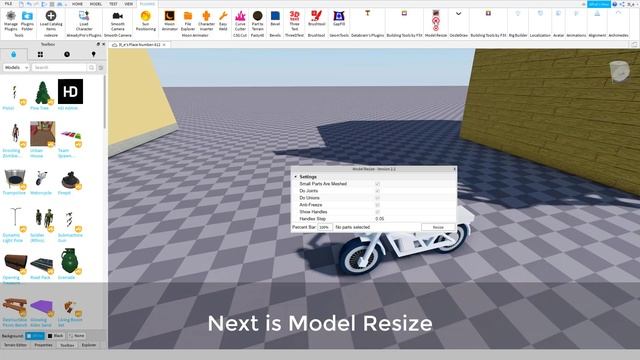This screenshot has height=360, width=640.
Task: Switch to the Properties panel tab
Action: click(x=43, y=345)
